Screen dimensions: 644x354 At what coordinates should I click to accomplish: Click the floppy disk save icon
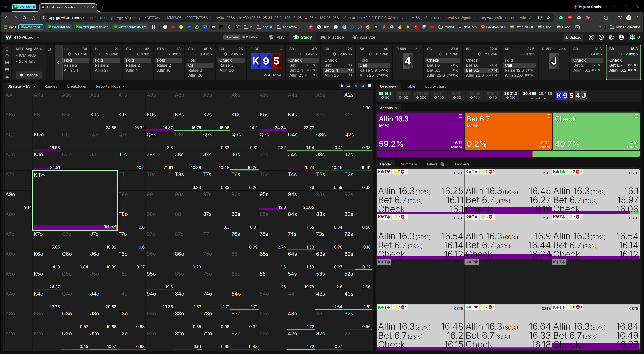pos(7,62)
